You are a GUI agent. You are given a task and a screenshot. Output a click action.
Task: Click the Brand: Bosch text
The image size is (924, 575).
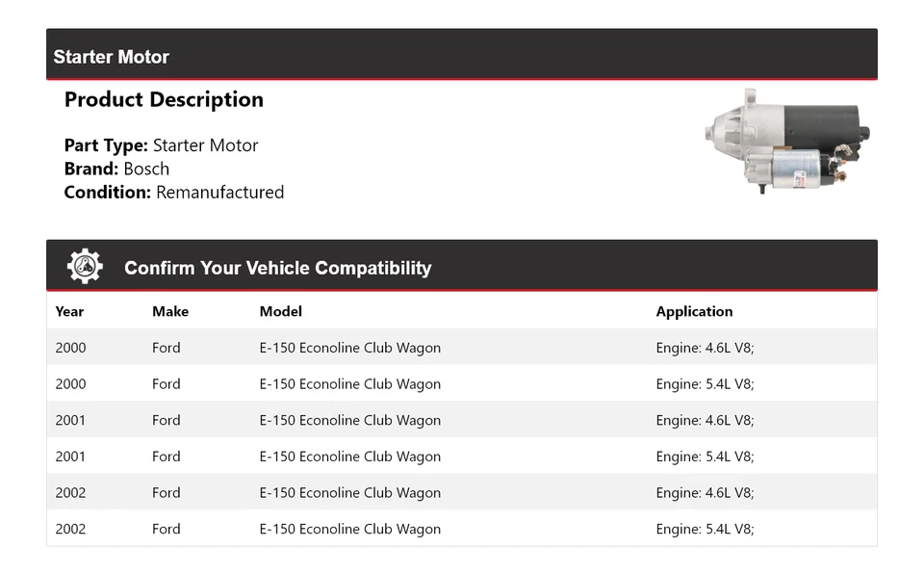pyautogui.click(x=116, y=169)
